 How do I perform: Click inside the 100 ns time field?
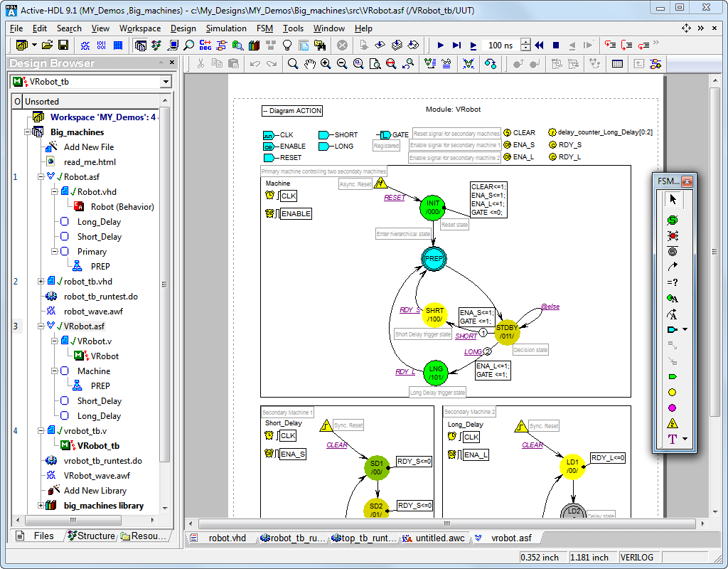coord(500,46)
